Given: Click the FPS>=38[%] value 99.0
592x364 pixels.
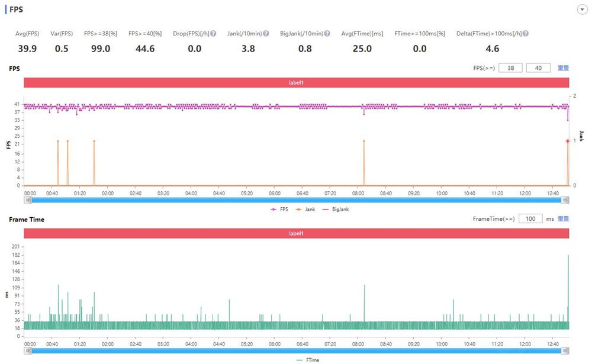Looking at the screenshot, I should (x=101, y=49).
